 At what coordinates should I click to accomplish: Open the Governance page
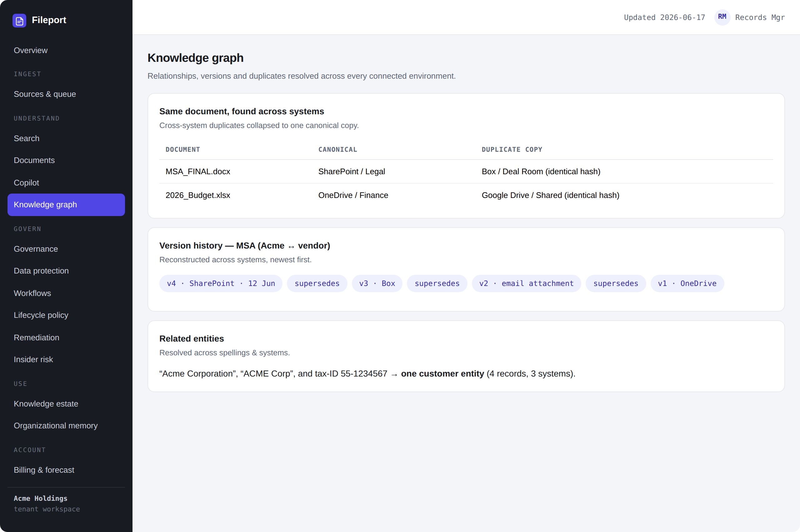[x=66, y=249]
